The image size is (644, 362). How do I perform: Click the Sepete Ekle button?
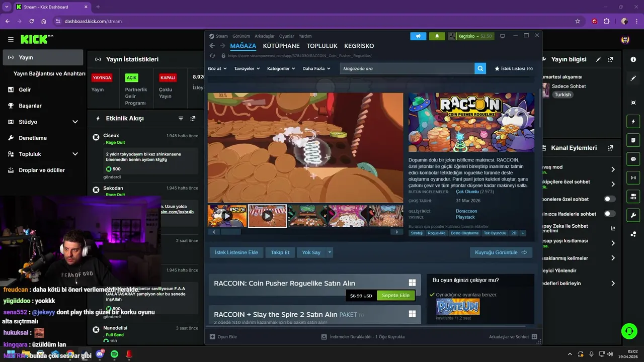395,295
